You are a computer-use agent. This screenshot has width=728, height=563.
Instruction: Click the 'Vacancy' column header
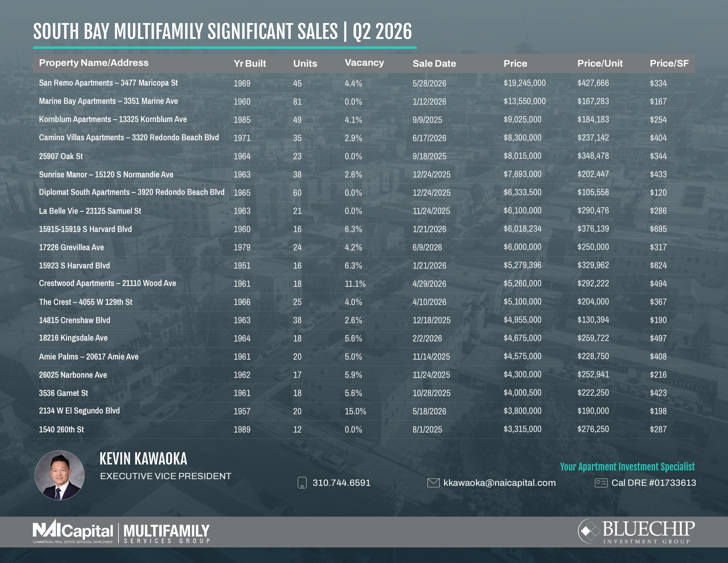364,63
